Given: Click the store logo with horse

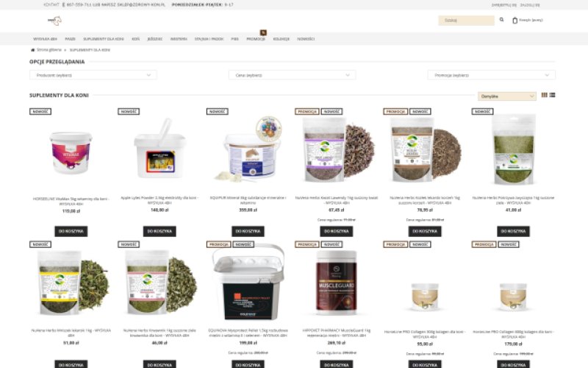Looking at the screenshot, I should 54,21.
